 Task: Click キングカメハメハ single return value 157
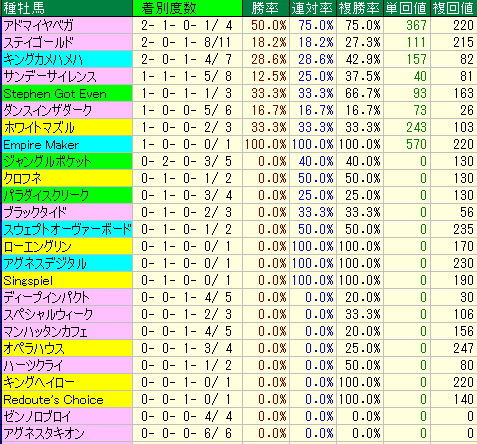click(x=416, y=59)
